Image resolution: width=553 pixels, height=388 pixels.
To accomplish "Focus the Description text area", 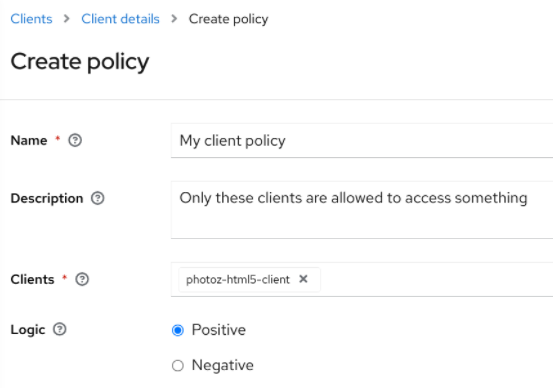I will click(x=362, y=210).
